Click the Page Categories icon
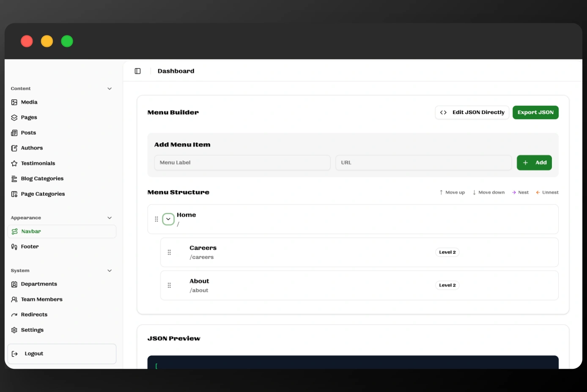587x392 pixels. 14,194
